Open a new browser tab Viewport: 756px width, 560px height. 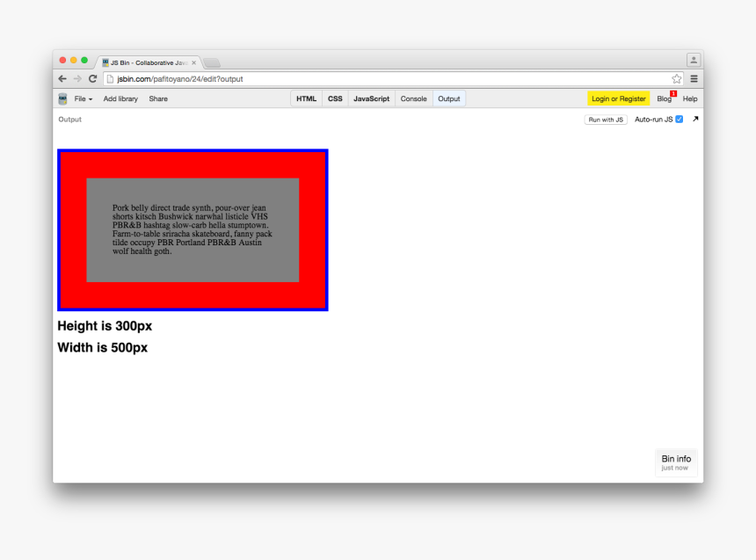point(212,62)
